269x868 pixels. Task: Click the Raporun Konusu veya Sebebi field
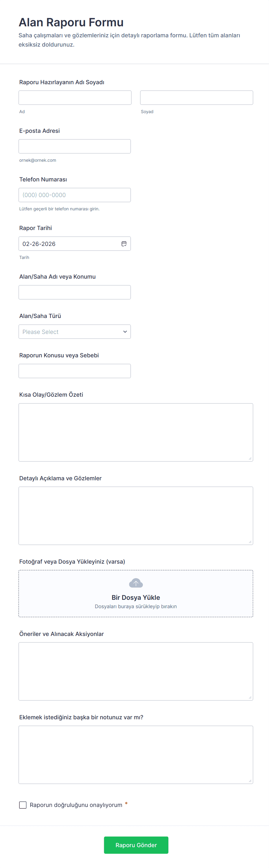(x=74, y=371)
